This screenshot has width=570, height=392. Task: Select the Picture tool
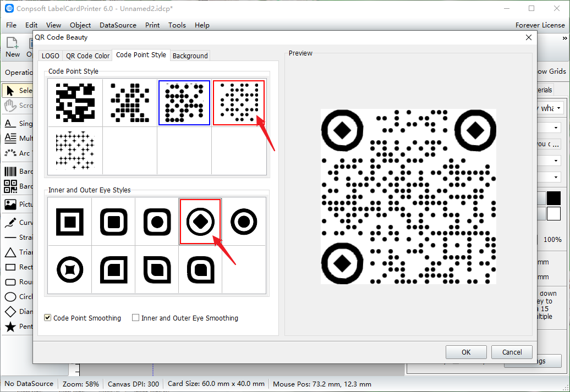[17, 204]
